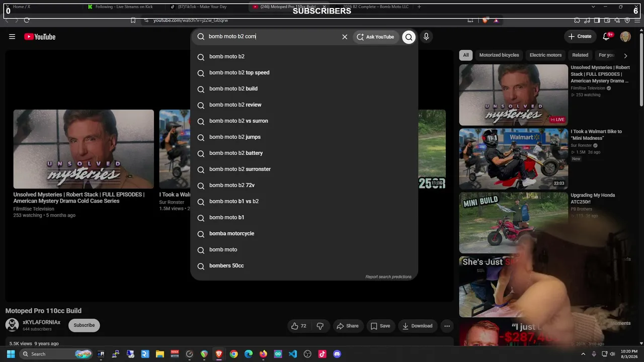Open the Create menu
The image size is (644, 362).
580,37
